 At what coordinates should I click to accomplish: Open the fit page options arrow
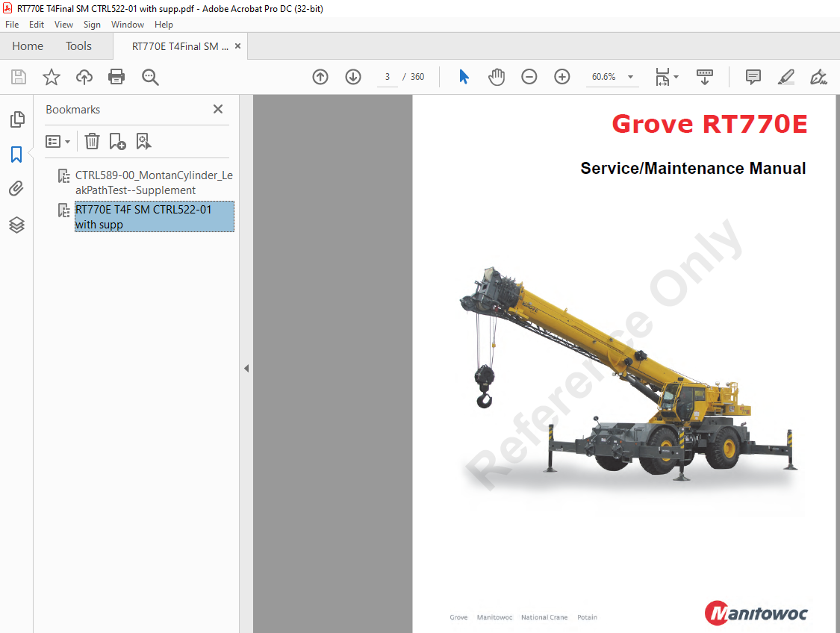click(x=676, y=77)
